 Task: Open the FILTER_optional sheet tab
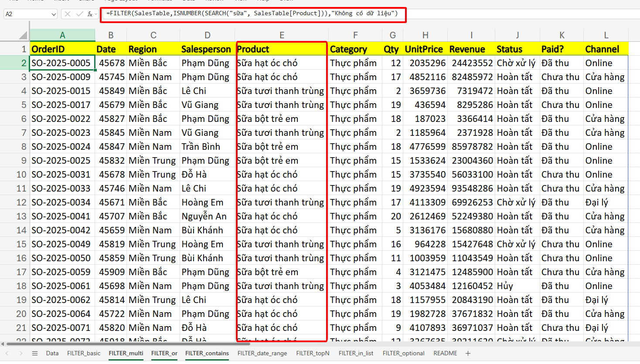tap(403, 353)
